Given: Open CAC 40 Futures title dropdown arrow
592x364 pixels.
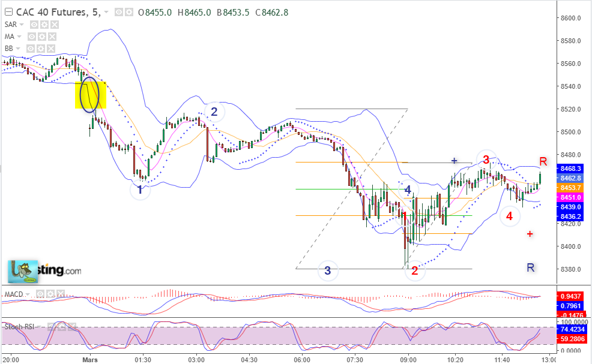Looking at the screenshot, I should [106, 13].
